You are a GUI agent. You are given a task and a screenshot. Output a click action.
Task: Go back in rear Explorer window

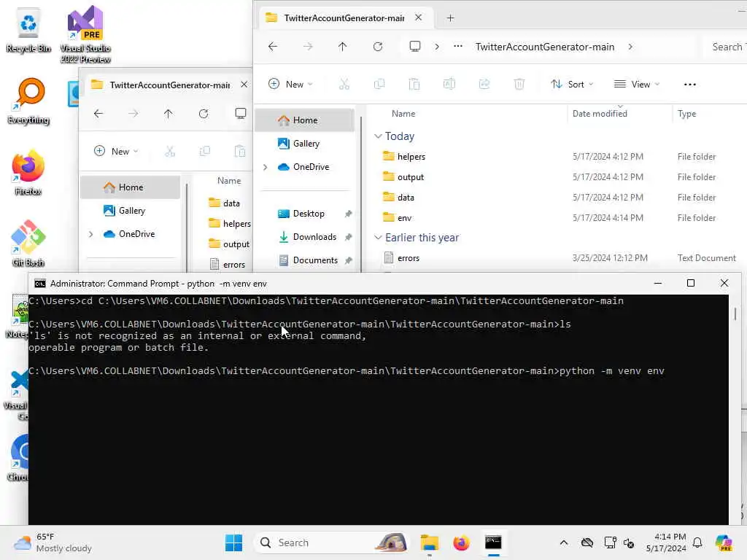click(98, 113)
